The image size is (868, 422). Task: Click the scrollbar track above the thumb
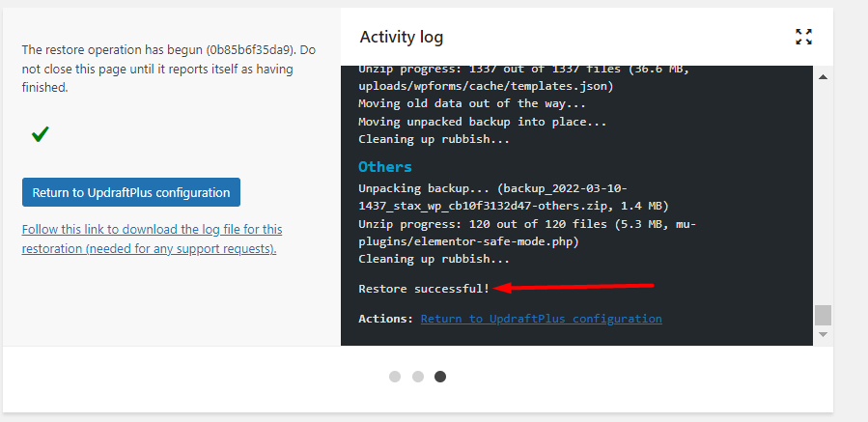coord(823,194)
